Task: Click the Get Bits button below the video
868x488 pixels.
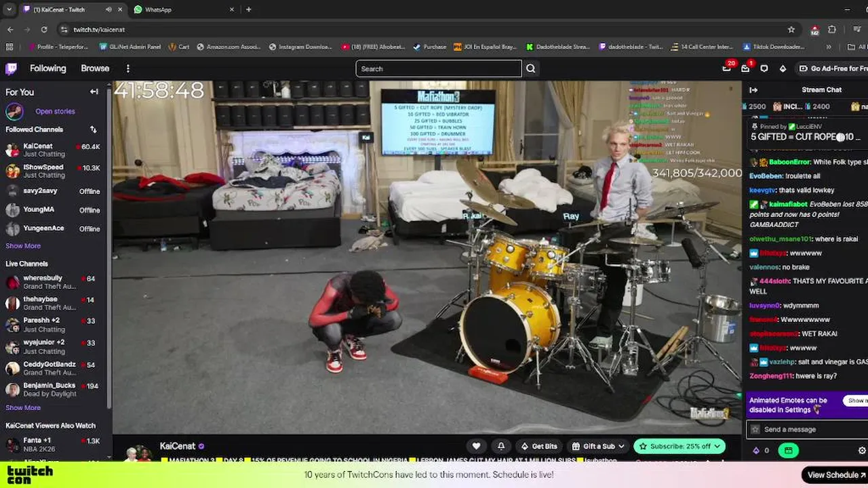Action: [x=539, y=446]
